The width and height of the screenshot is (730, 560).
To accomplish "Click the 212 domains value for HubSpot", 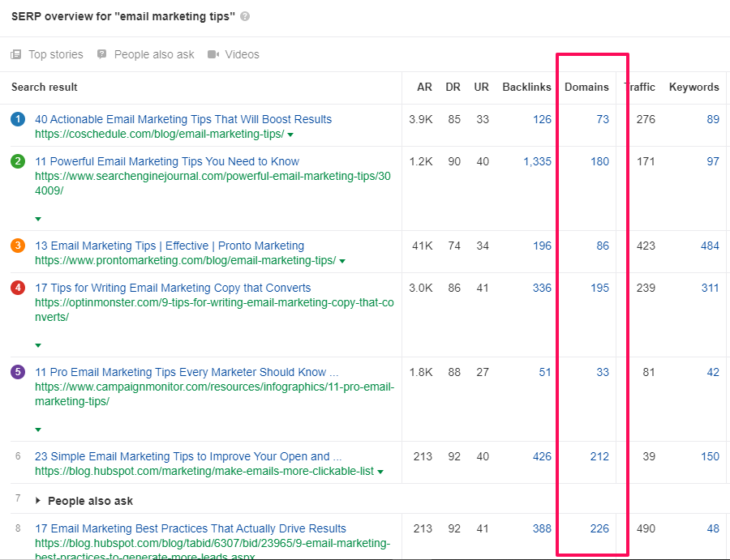I will point(599,456).
